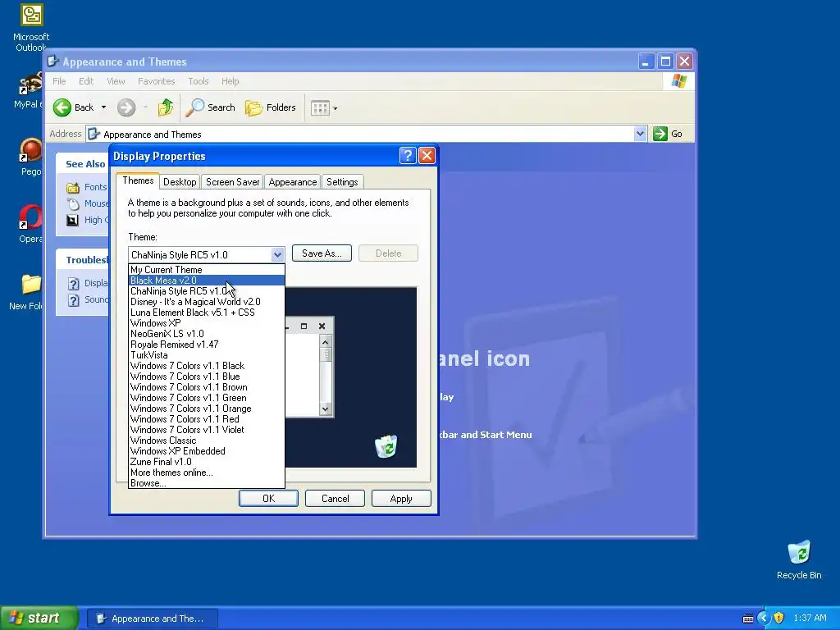840x630 pixels.
Task: Open the Back button history dropdown arrow
Action: 104,107
